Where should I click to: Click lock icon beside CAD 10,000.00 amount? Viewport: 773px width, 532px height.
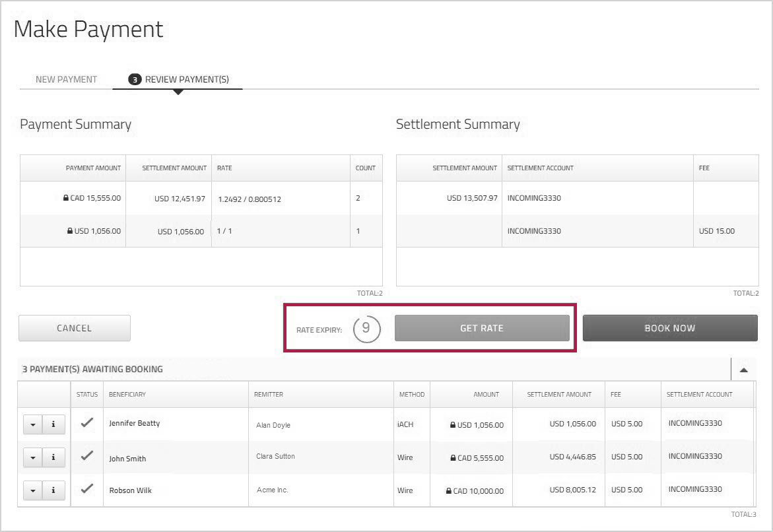click(x=449, y=491)
